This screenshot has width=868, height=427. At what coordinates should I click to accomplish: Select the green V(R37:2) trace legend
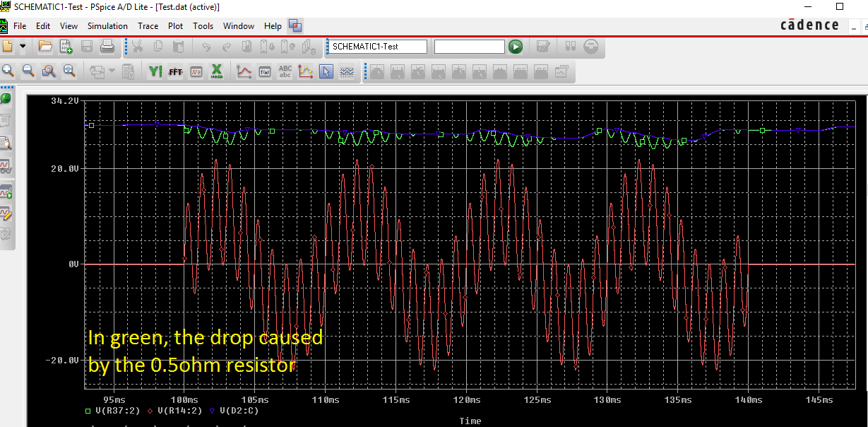pyautogui.click(x=117, y=410)
